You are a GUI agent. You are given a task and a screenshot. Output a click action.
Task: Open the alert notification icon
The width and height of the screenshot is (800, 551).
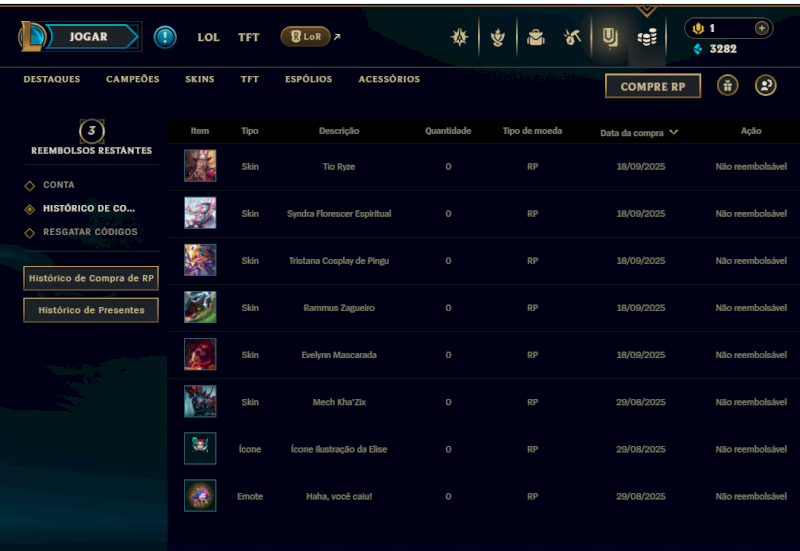click(x=165, y=37)
